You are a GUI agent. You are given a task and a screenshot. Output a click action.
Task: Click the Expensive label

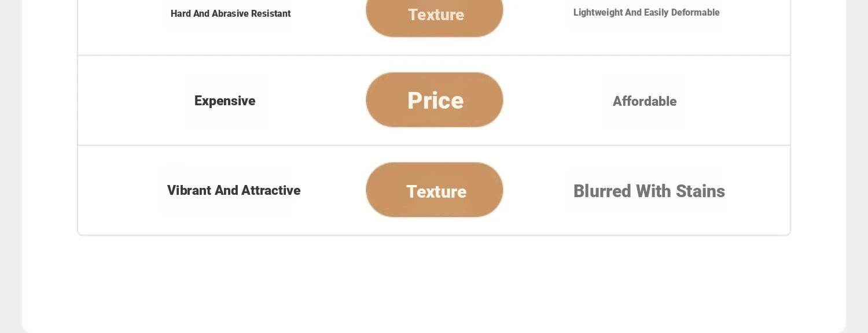[x=225, y=101]
